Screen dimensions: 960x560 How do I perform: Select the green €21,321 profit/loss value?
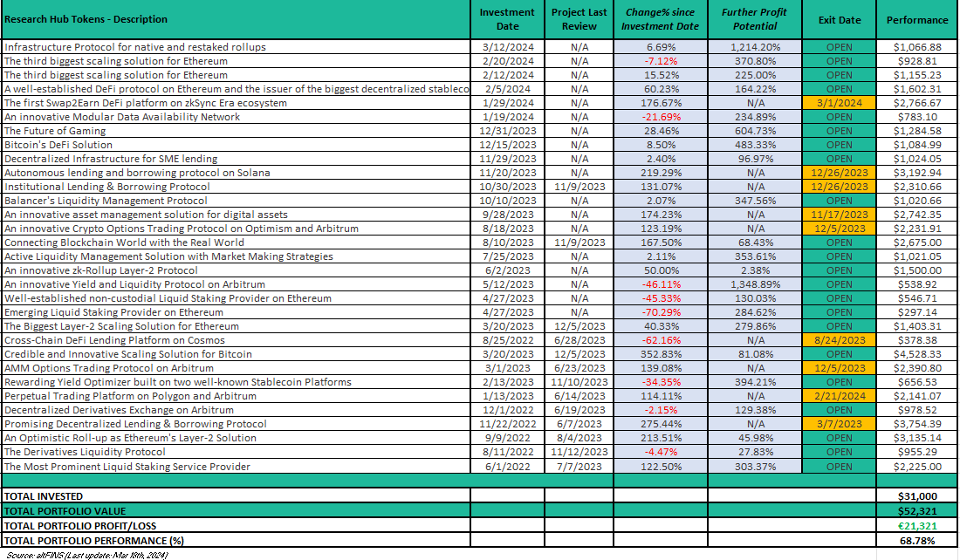[916, 526]
